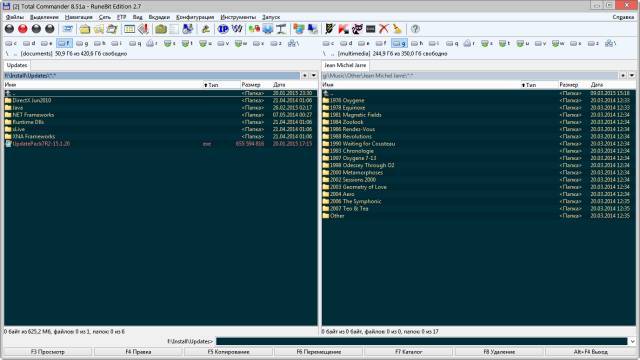Open right panel directory history dropdown arrow

pos(631,76)
